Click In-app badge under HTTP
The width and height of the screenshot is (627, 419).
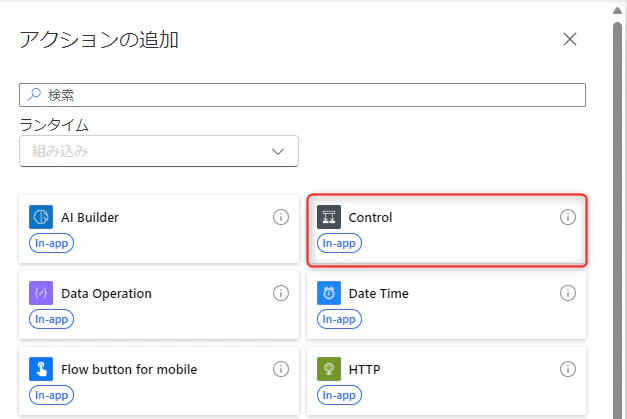click(x=339, y=395)
